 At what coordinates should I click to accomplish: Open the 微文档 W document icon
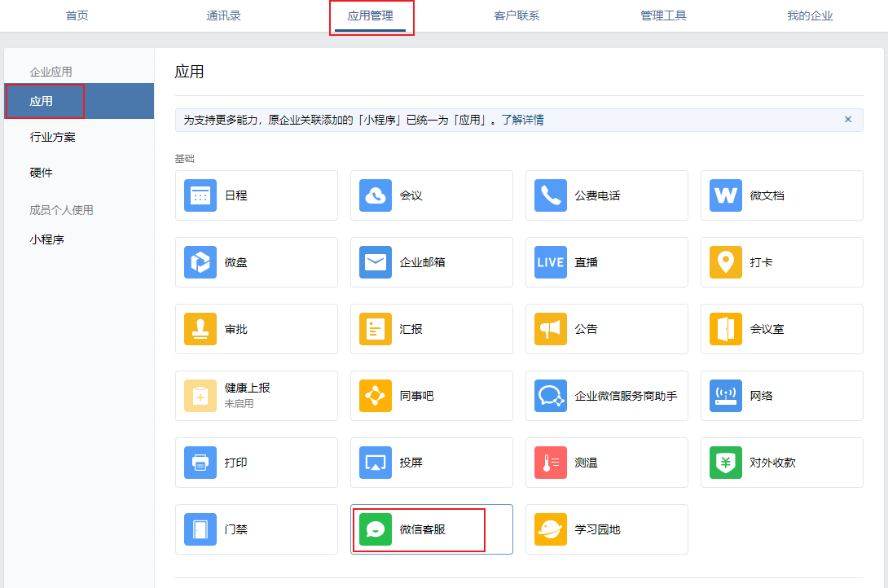725,195
